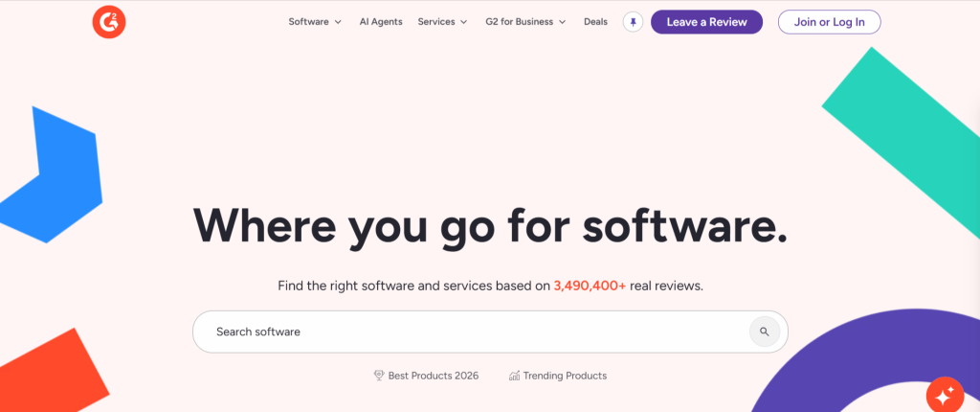The image size is (980, 412).
Task: Click the pin icon in the header
Action: click(x=634, y=22)
